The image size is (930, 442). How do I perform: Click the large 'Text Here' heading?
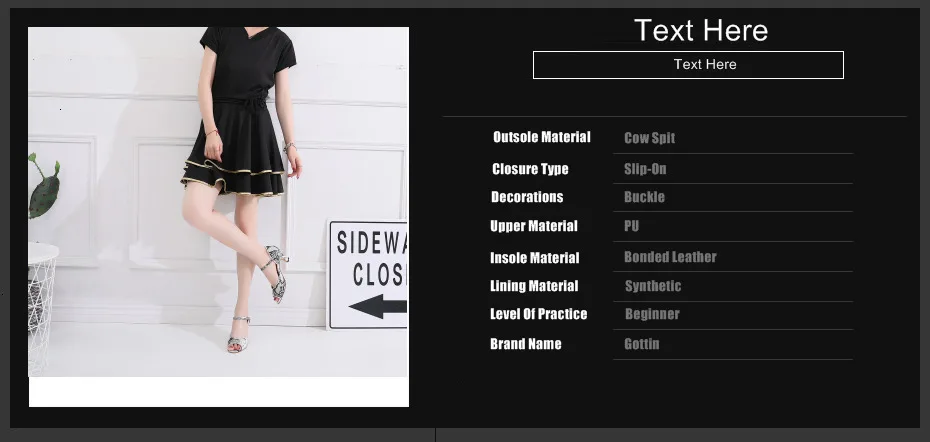(x=701, y=30)
